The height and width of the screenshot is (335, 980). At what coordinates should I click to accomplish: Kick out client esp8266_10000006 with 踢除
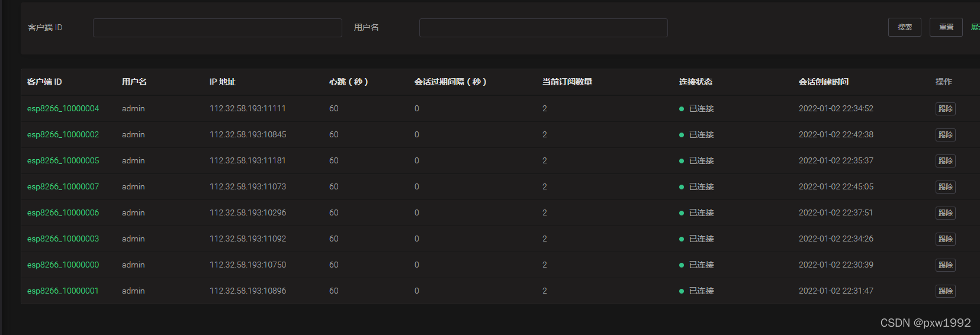click(945, 213)
